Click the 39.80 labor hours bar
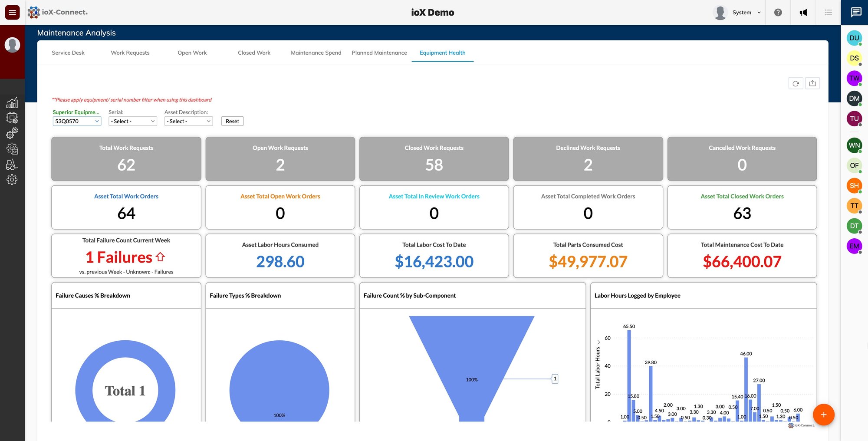The image size is (868, 441). [651, 394]
